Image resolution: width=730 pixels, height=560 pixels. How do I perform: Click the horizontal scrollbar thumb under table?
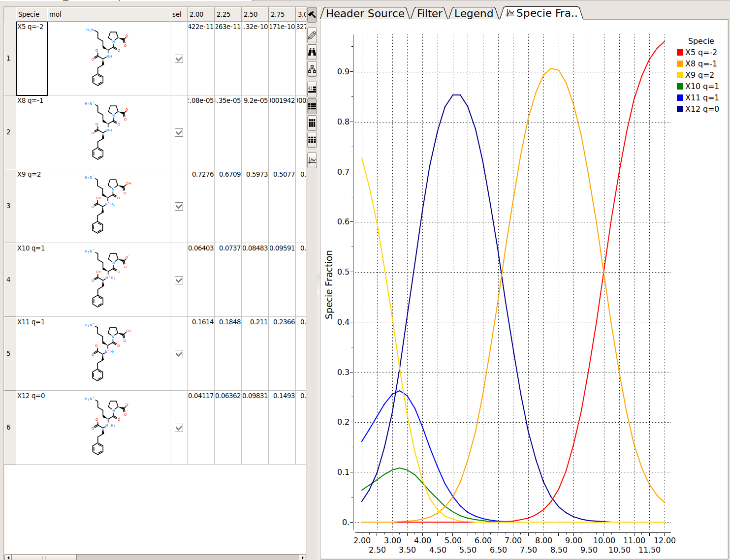tap(44, 558)
